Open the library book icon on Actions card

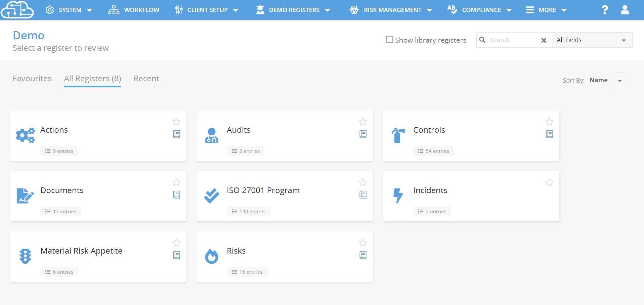tap(176, 134)
